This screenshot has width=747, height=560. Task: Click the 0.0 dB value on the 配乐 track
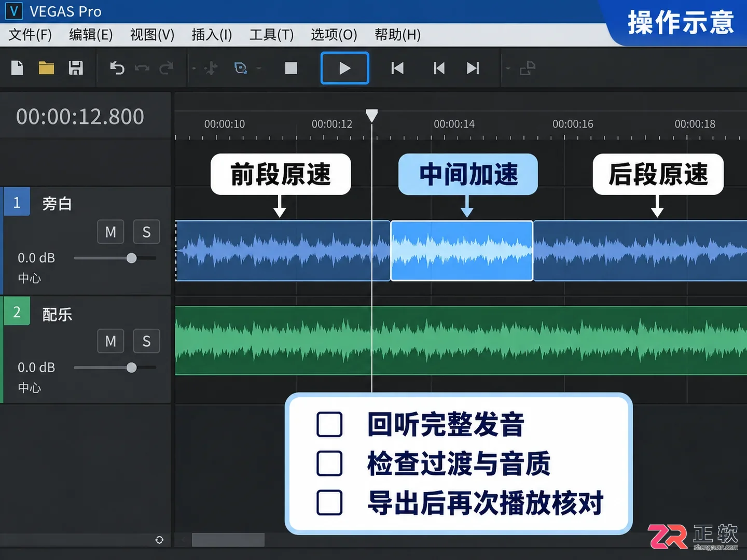click(x=36, y=368)
